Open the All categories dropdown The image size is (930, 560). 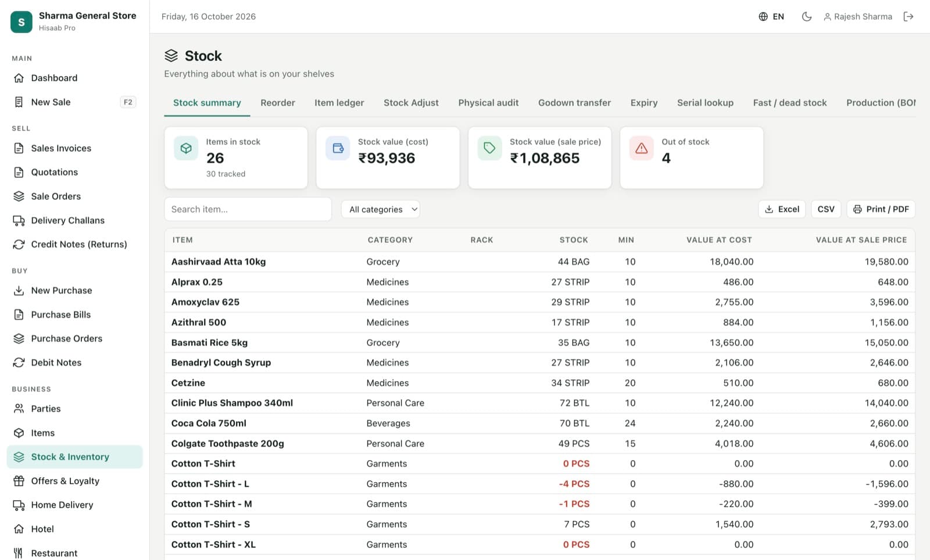point(381,209)
